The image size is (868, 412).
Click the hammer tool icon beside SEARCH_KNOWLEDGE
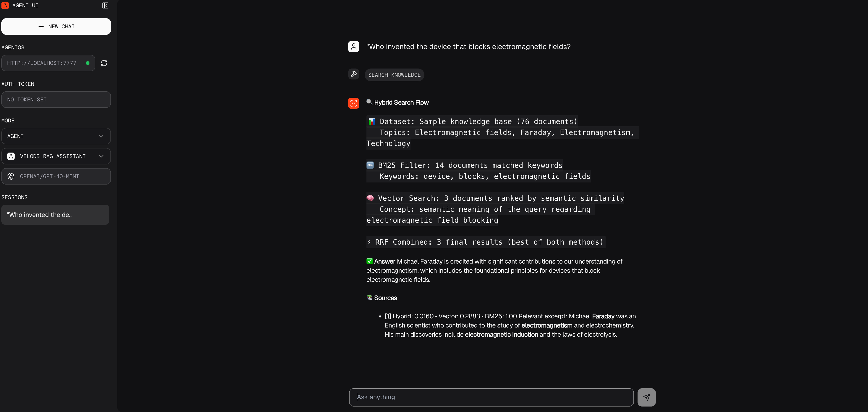coord(353,74)
